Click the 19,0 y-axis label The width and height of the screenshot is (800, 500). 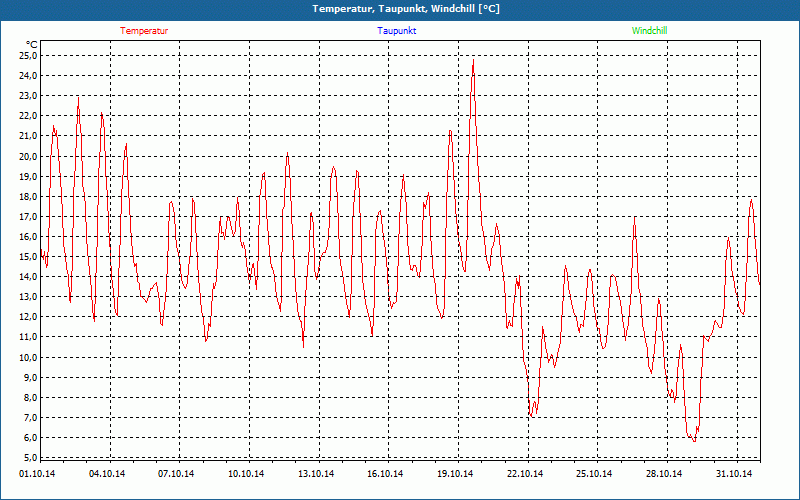[x=29, y=176]
